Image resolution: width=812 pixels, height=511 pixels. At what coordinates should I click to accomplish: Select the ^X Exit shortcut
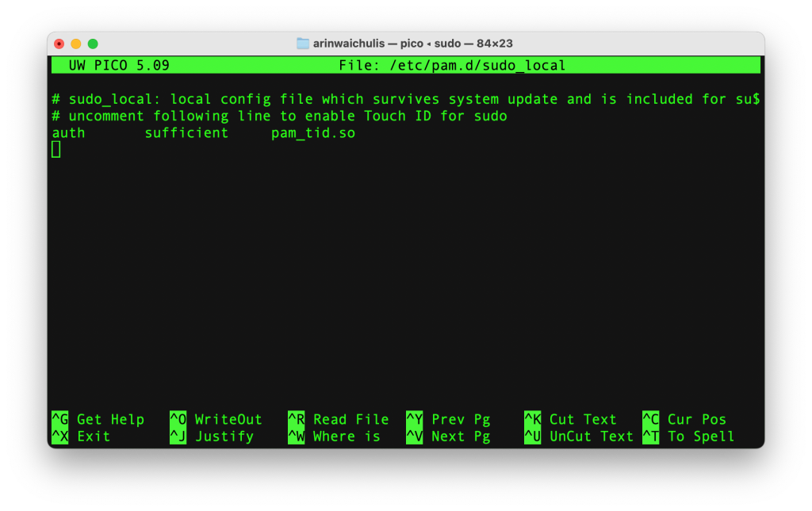(x=83, y=436)
